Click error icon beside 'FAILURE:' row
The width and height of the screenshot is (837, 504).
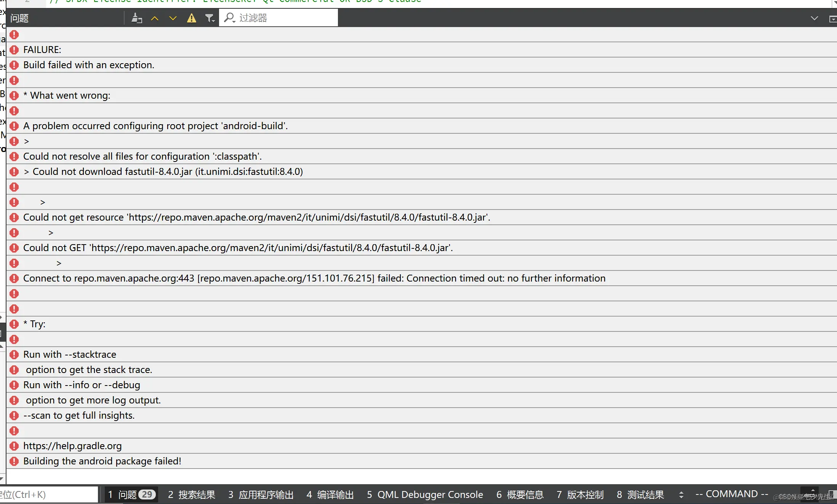coord(14,50)
